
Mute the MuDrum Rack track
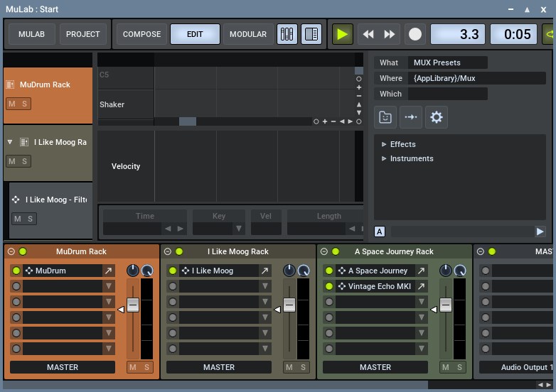coord(11,104)
